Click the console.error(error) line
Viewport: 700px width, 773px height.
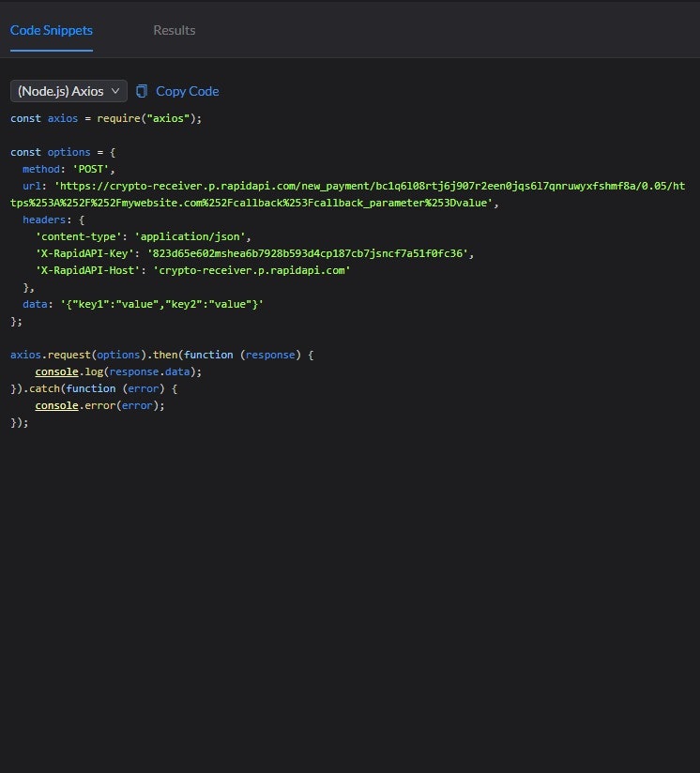click(x=99, y=405)
